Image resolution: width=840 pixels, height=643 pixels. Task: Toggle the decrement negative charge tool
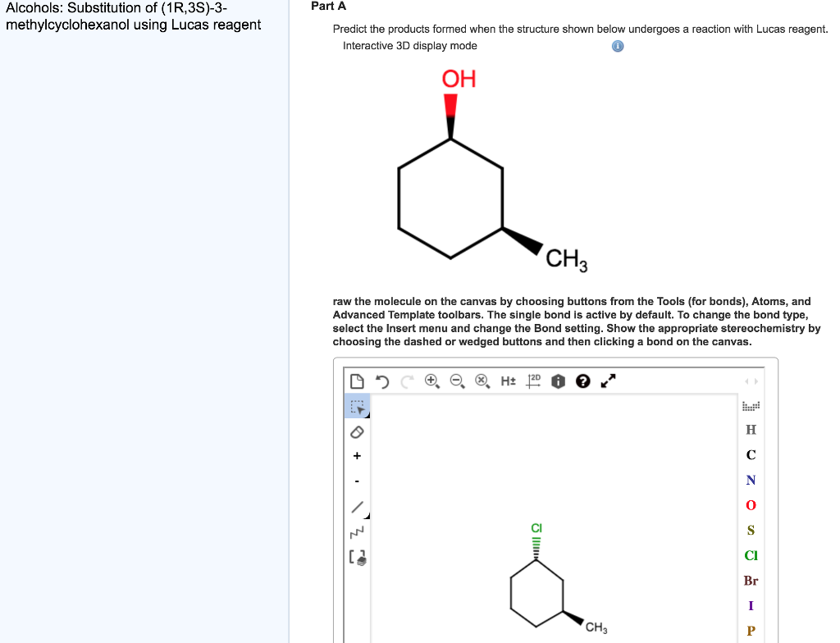356,481
